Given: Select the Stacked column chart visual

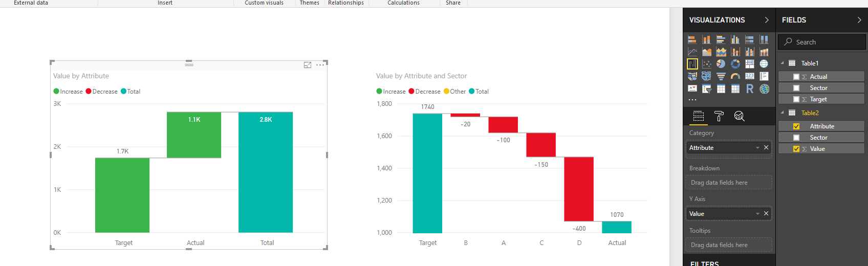Looking at the screenshot, I should (707, 39).
